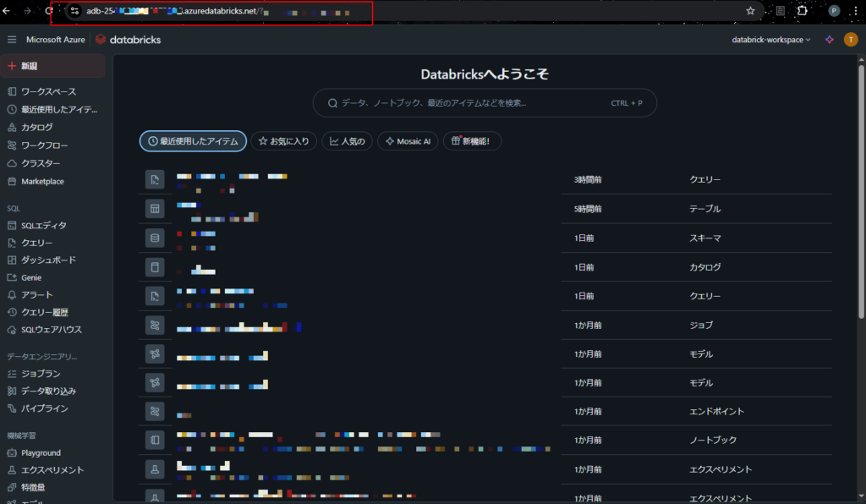
Task: Click the browser address bar URL
Action: 217,11
